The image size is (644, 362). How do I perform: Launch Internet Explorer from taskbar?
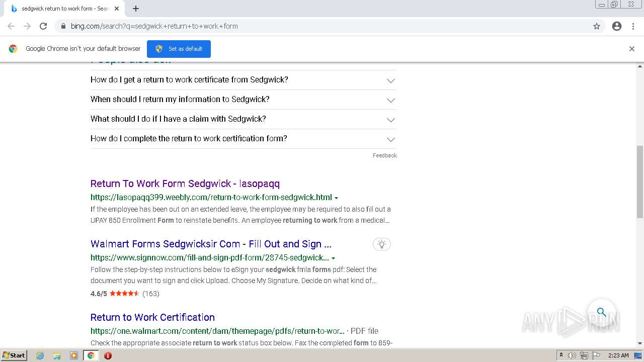click(40, 355)
